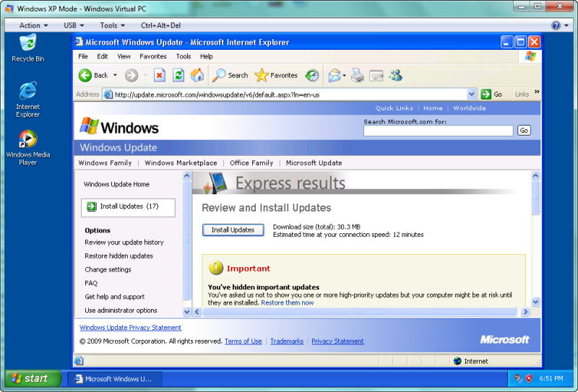Open Search pane with magnifier icon
Viewport: 578px width, 392px height.
pyautogui.click(x=219, y=75)
